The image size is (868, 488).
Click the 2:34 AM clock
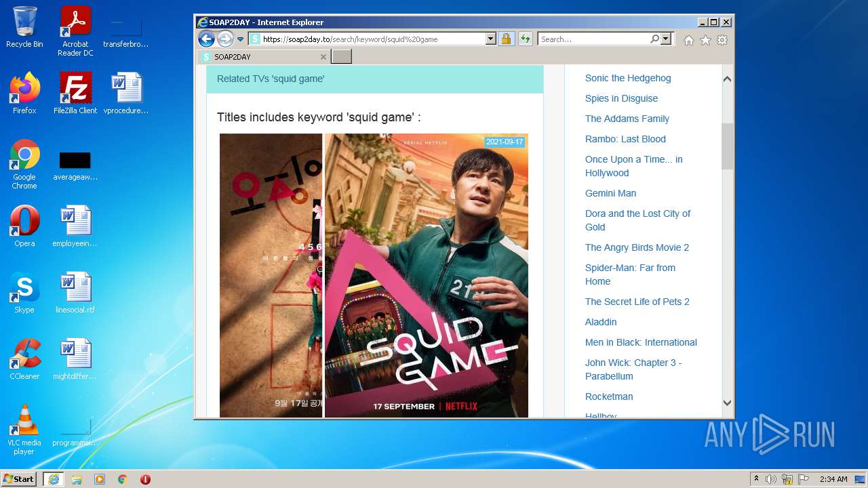[833, 479]
